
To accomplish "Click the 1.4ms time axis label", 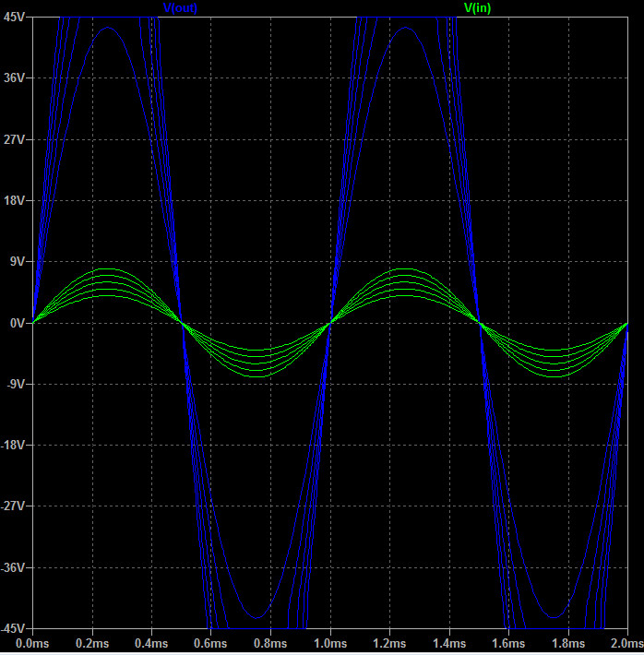I will [449, 643].
